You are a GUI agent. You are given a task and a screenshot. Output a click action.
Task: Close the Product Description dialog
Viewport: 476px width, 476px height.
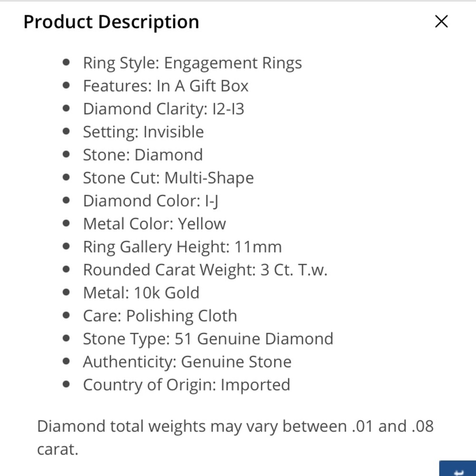441,21
